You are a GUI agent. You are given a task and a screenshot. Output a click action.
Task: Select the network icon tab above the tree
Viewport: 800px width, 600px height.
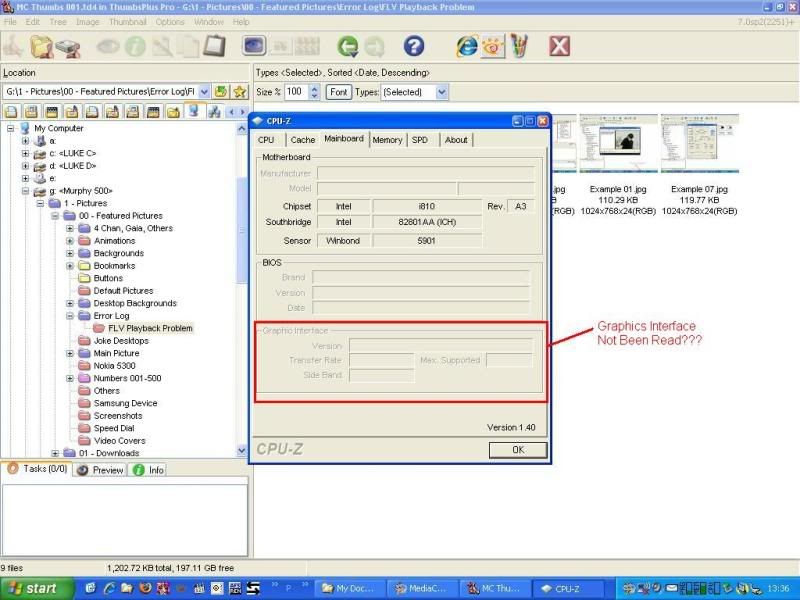click(214, 111)
